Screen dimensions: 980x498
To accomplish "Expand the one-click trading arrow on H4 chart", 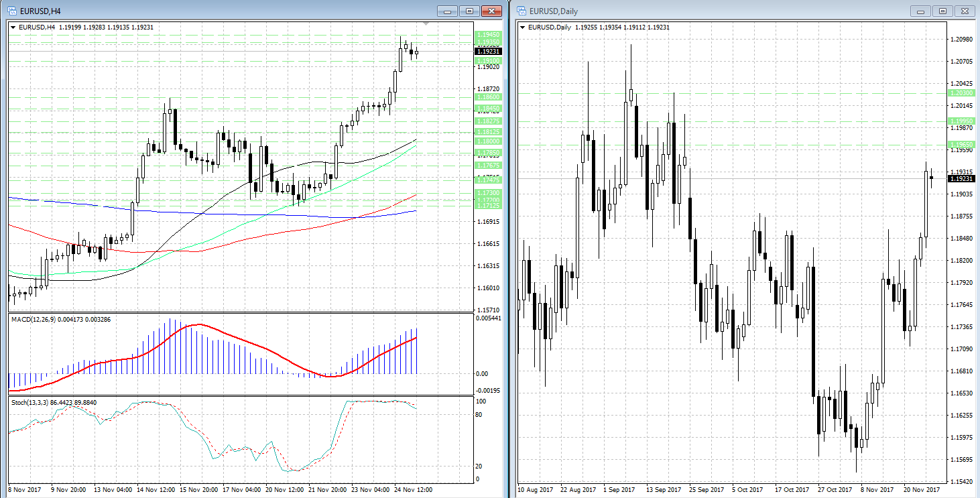I will tap(13, 27).
